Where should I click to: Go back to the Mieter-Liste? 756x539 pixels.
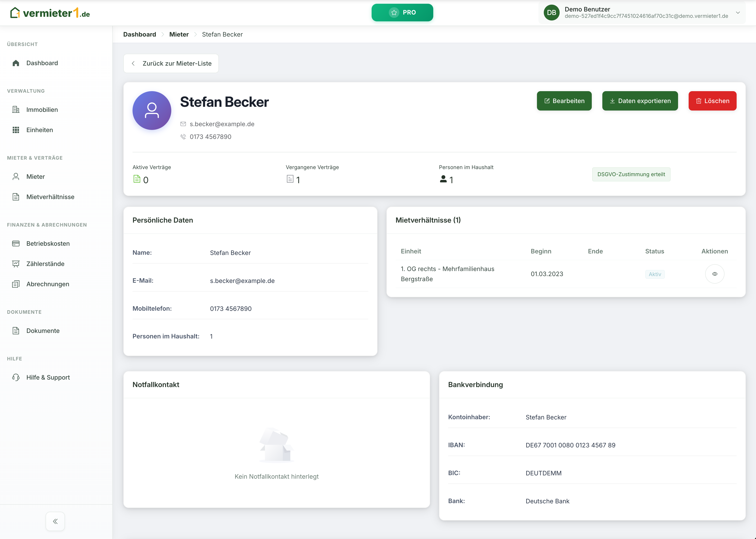(x=171, y=63)
